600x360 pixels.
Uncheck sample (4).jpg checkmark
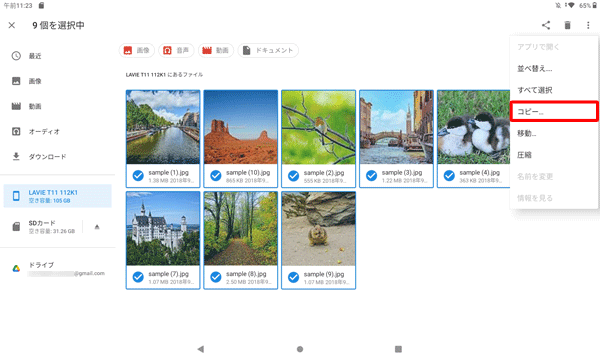click(449, 176)
